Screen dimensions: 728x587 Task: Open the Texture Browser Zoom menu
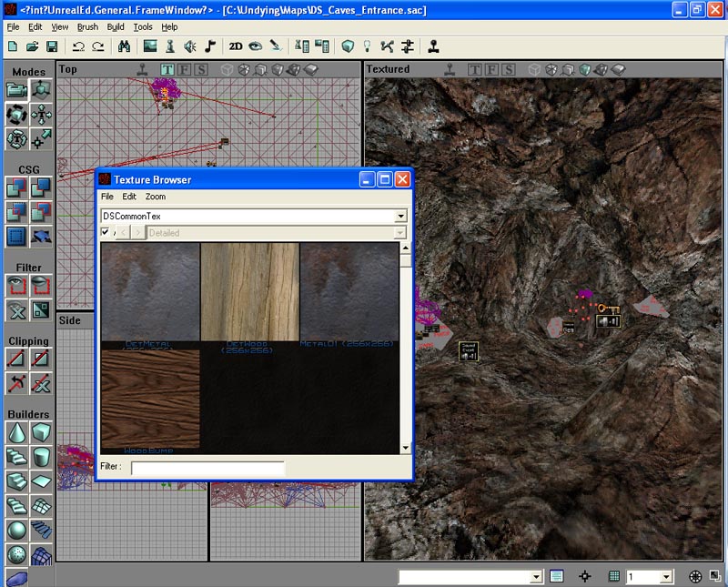tap(156, 197)
